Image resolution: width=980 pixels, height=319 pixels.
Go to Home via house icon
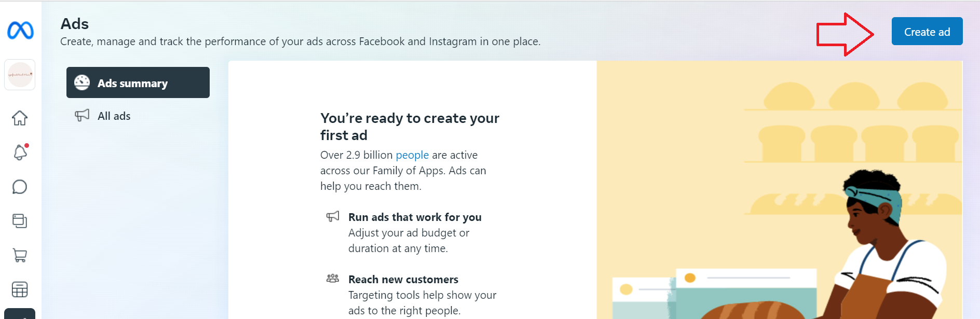click(20, 118)
